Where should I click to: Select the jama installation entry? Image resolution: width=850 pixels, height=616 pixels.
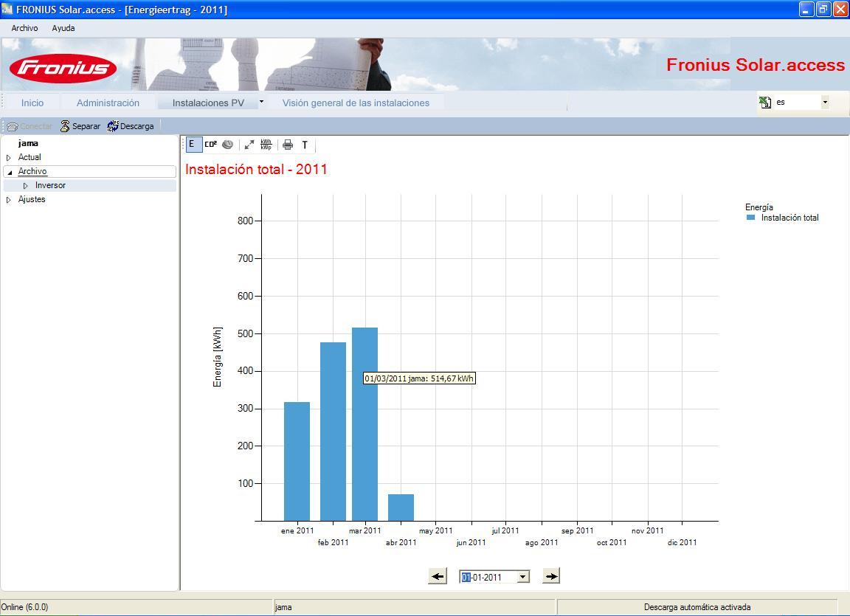(x=28, y=143)
